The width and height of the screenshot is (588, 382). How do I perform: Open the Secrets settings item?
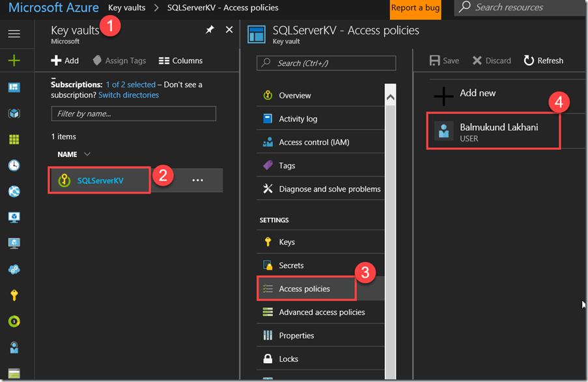pyautogui.click(x=291, y=265)
